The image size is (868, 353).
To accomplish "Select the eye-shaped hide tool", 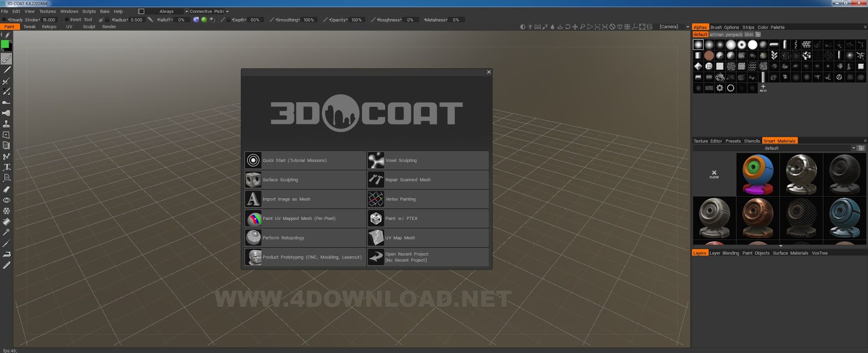I will click(7, 200).
